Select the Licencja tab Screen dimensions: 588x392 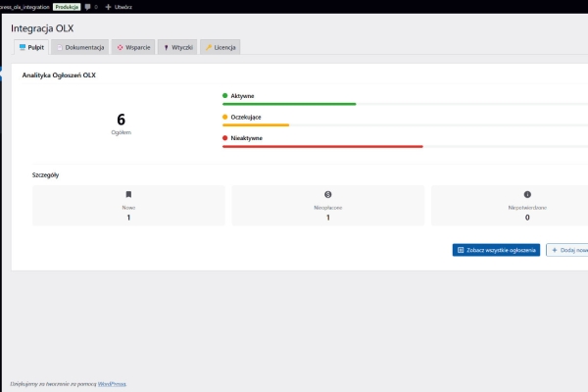220,47
